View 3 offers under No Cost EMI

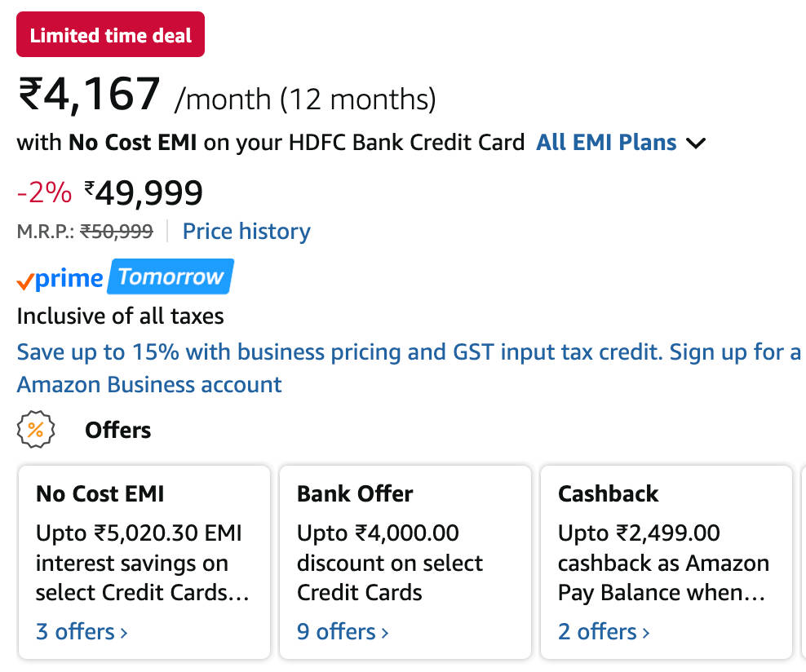82,632
